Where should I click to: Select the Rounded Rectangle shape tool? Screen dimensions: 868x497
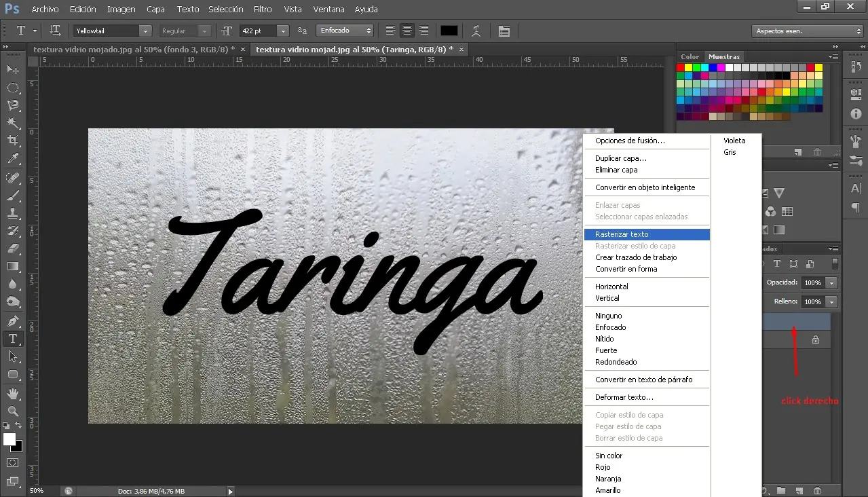pos(13,374)
